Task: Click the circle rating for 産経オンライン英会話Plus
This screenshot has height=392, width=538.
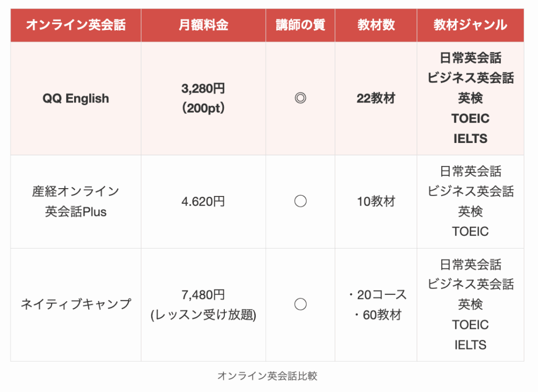Action: coord(300,201)
